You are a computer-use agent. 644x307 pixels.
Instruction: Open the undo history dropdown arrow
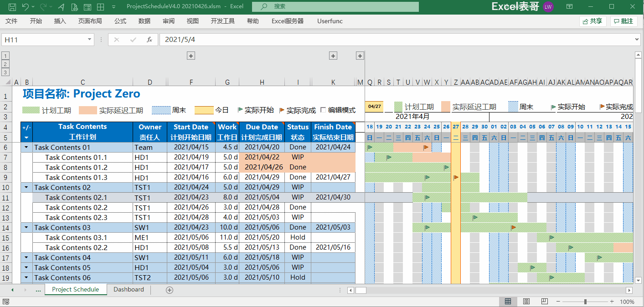(x=32, y=7)
